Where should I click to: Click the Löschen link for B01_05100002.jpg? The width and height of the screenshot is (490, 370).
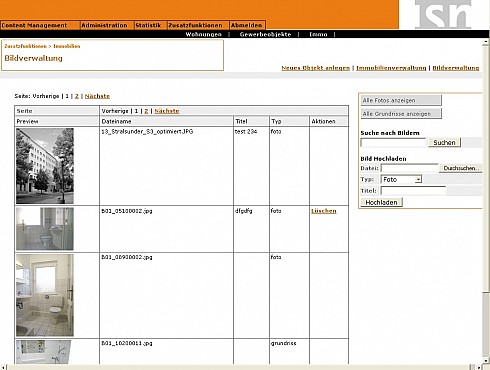coord(324,211)
